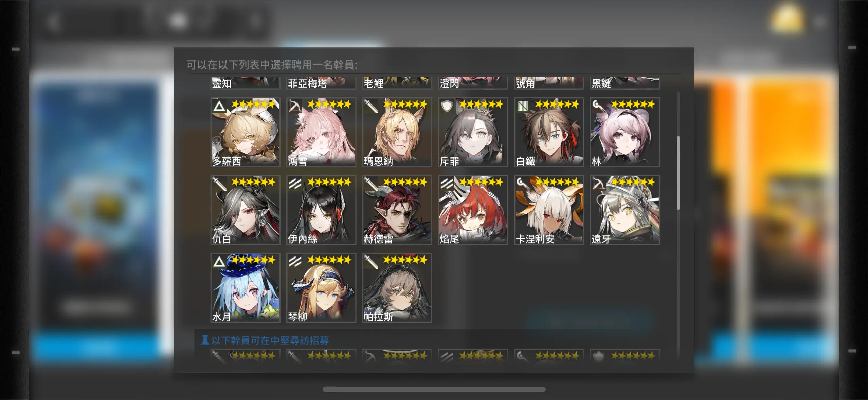The image size is (868, 400).
Task: Select operator 卡涅利安 portrait
Action: pyautogui.click(x=549, y=210)
